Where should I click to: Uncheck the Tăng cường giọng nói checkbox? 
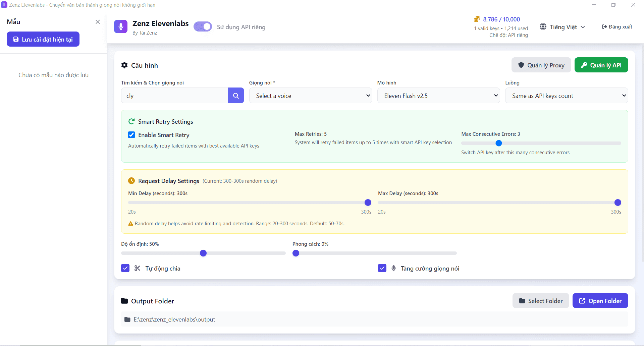[x=382, y=268]
